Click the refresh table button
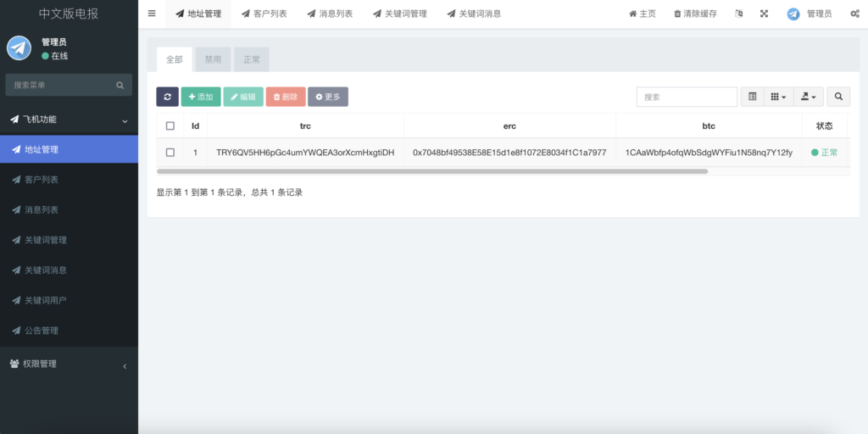Screen dimensions: 868x434 click(167, 97)
